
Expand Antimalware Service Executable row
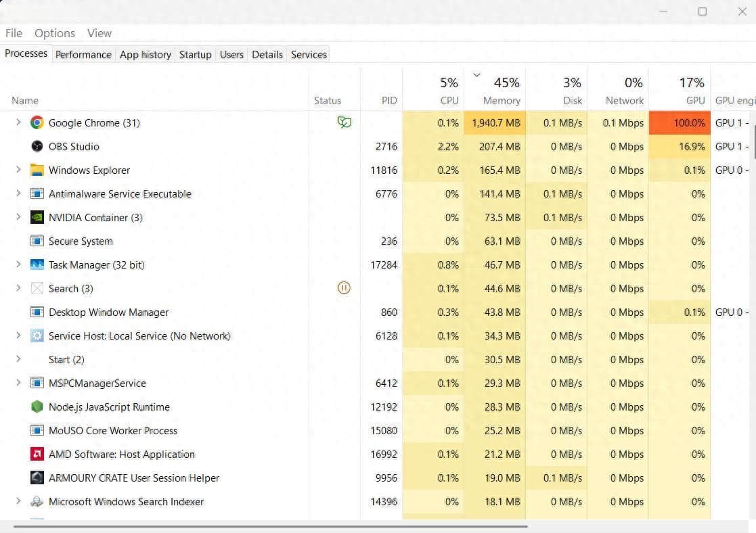[18, 193]
